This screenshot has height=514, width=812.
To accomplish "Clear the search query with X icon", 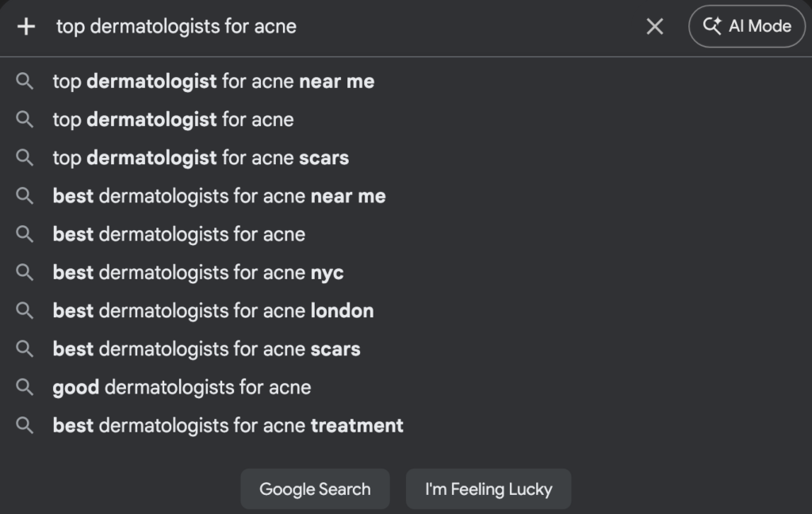I will point(654,26).
